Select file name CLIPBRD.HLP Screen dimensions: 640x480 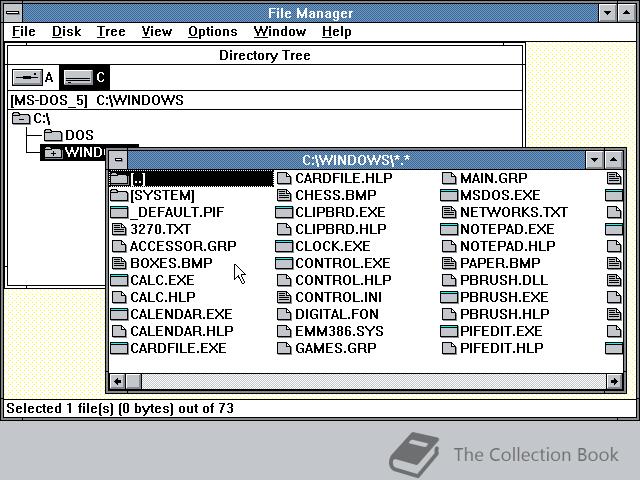(341, 229)
